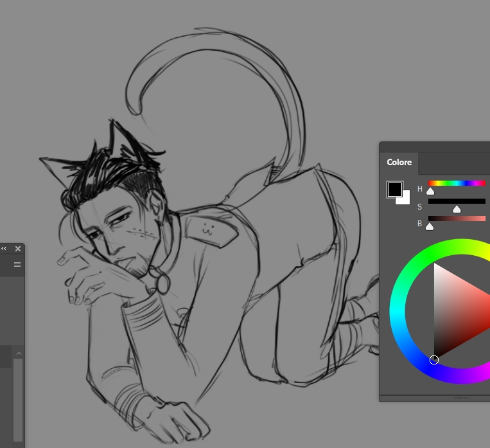This screenshot has width=490, height=448.
Task: Click the resize grip under the Colore panel
Action: pos(461,398)
